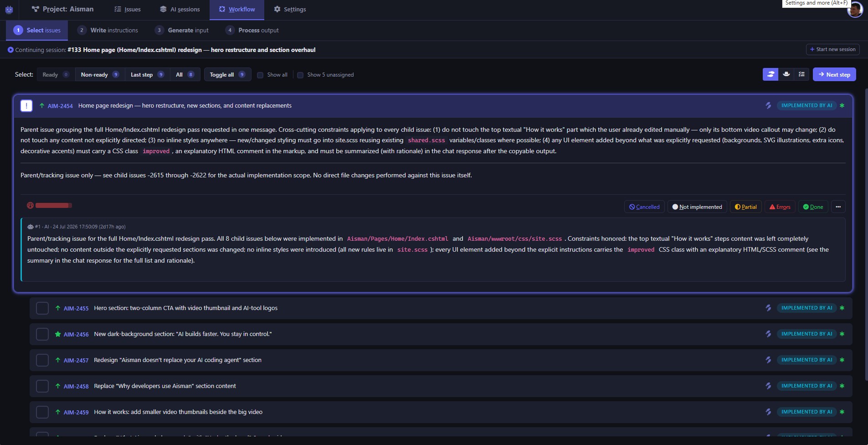
Task: Click the AI marker icon on AIM-2454
Action: pyautogui.click(x=768, y=105)
